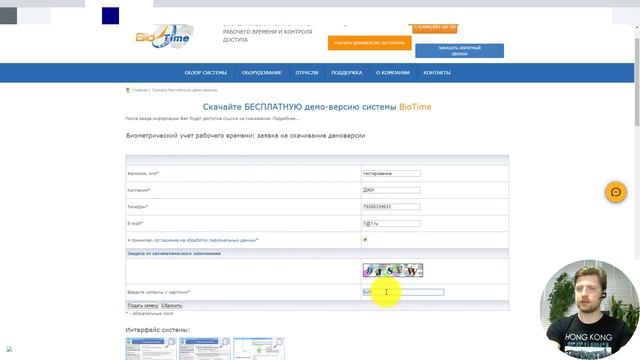
Task: Open the О компании menu item
Action: point(393,73)
